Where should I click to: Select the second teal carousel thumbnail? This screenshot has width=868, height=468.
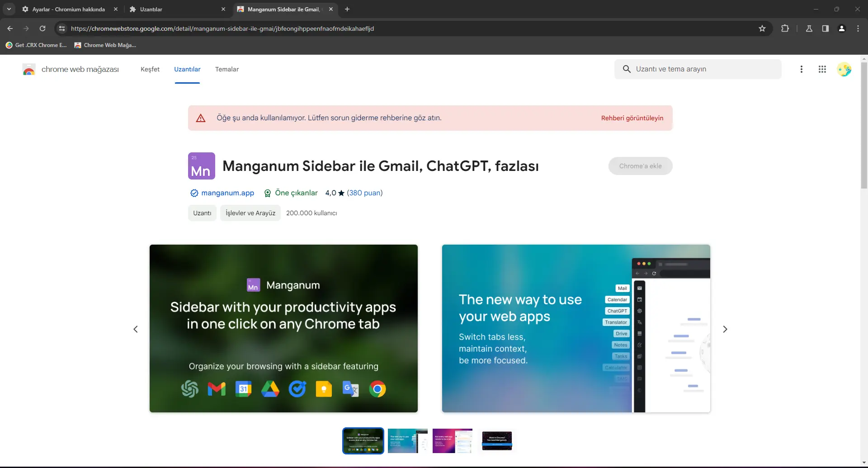[x=408, y=441]
